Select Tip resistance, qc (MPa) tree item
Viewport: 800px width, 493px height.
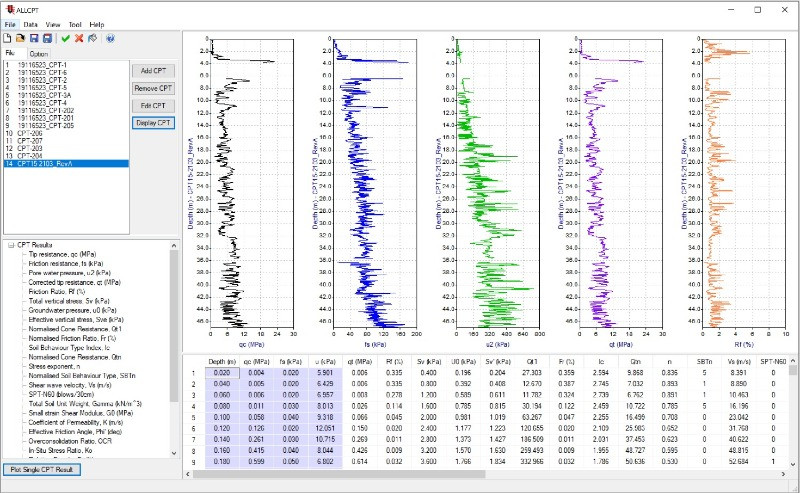pos(62,254)
